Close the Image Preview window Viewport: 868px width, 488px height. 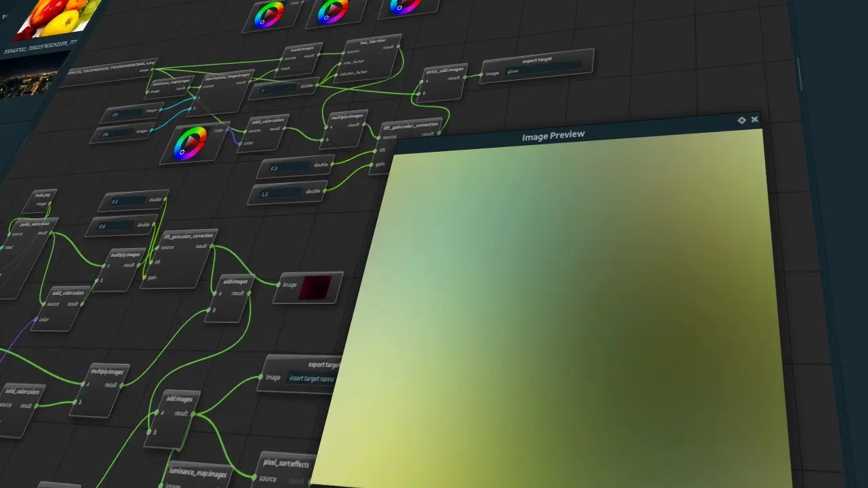pos(755,119)
